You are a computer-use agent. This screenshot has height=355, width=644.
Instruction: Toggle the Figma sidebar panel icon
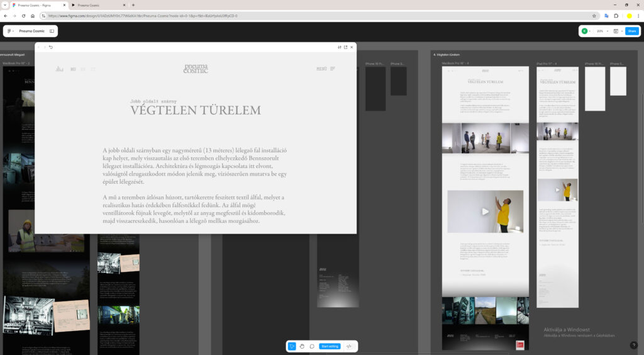[x=52, y=31]
